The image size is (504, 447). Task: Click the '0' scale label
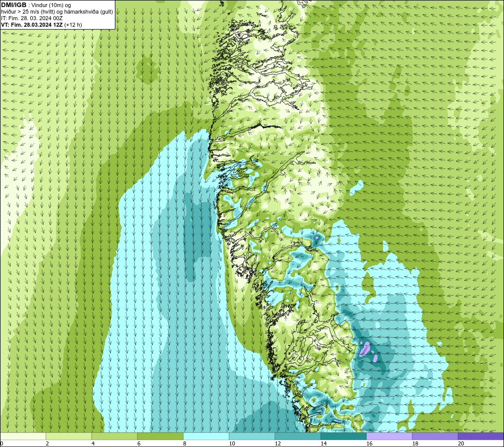tap(2, 444)
